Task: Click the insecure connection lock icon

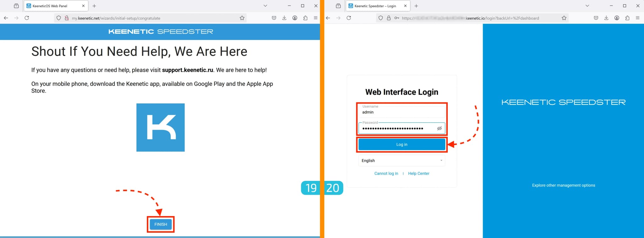Action: click(67, 18)
